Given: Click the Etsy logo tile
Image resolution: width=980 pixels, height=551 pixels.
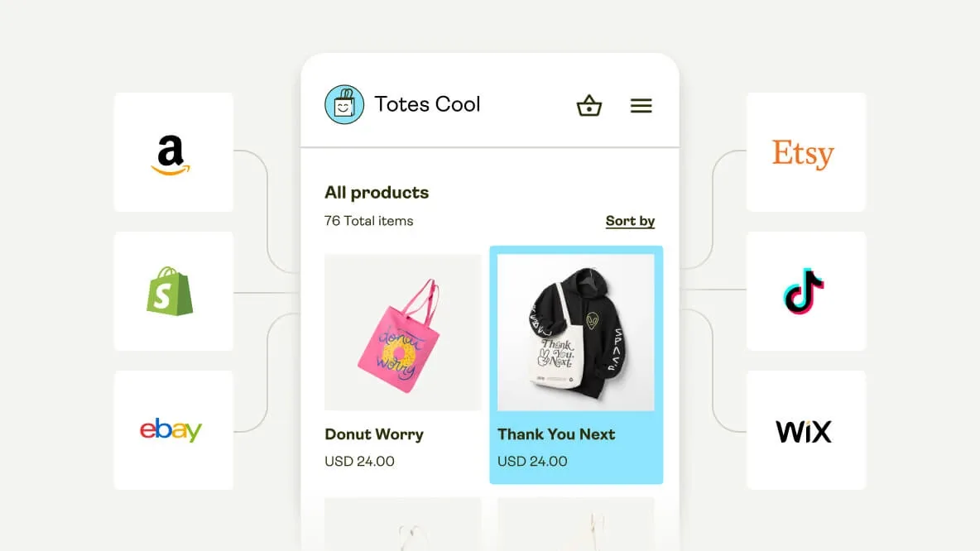Looking at the screenshot, I should click(805, 152).
